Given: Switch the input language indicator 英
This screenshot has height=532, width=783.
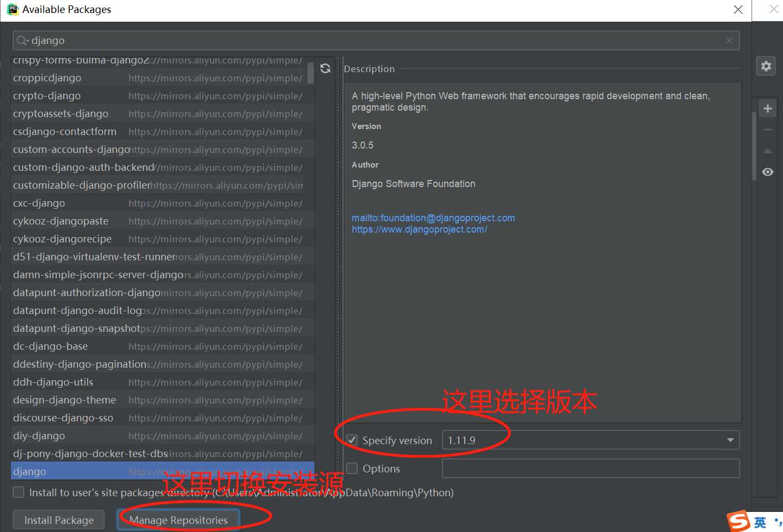Looking at the screenshot, I should (x=760, y=522).
